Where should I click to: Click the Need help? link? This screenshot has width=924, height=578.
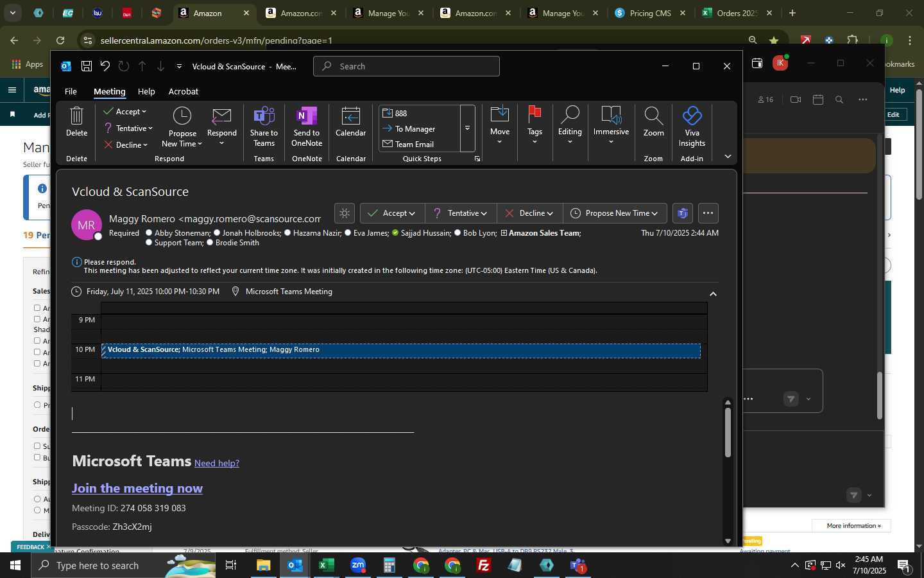click(217, 463)
